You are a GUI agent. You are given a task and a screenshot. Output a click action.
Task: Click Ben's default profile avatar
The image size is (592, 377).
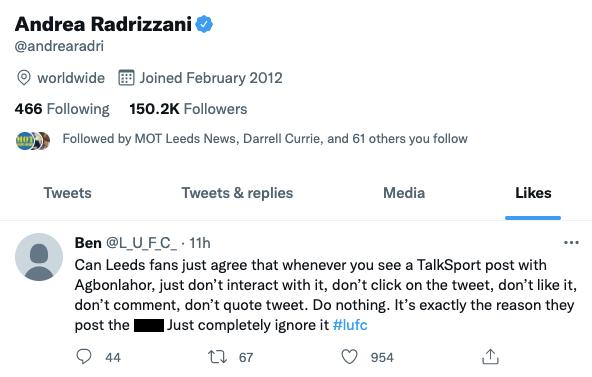click(39, 257)
